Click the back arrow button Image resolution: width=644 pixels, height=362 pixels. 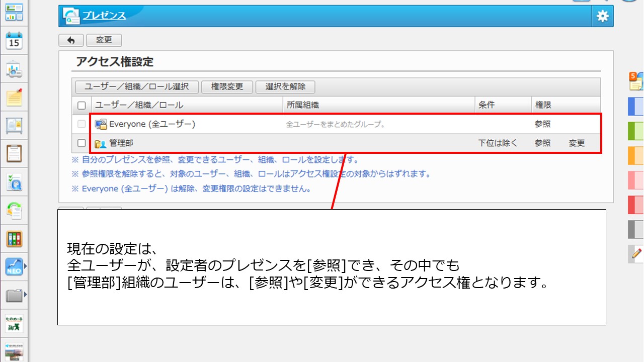pyautogui.click(x=71, y=41)
